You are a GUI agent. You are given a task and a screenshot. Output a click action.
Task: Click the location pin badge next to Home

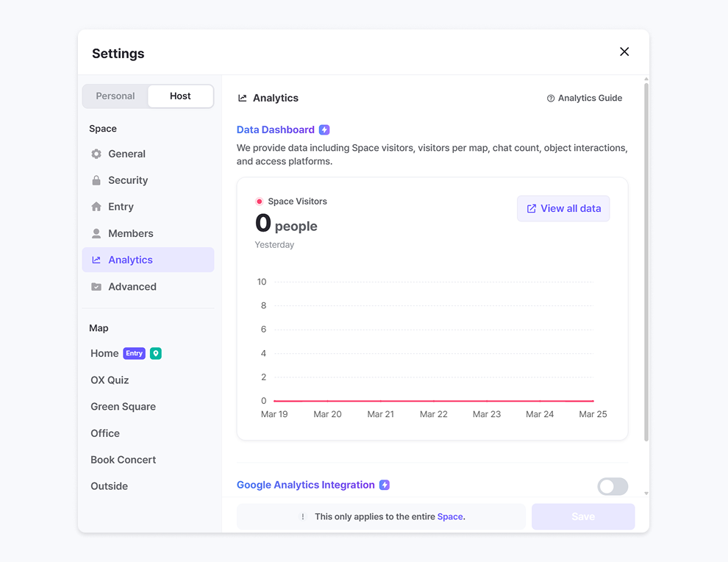[x=156, y=354]
